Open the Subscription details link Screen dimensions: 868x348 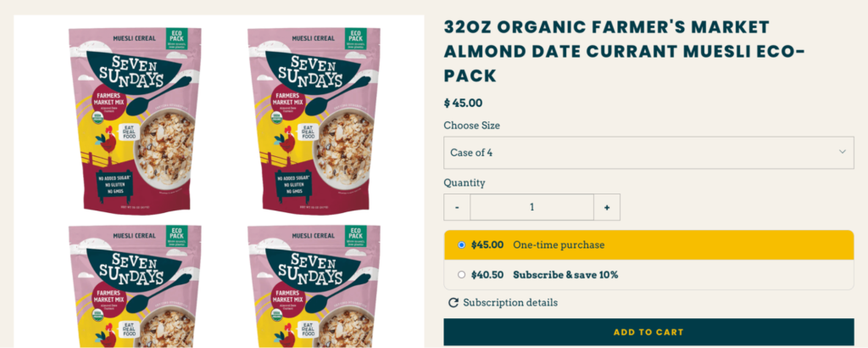[510, 303]
